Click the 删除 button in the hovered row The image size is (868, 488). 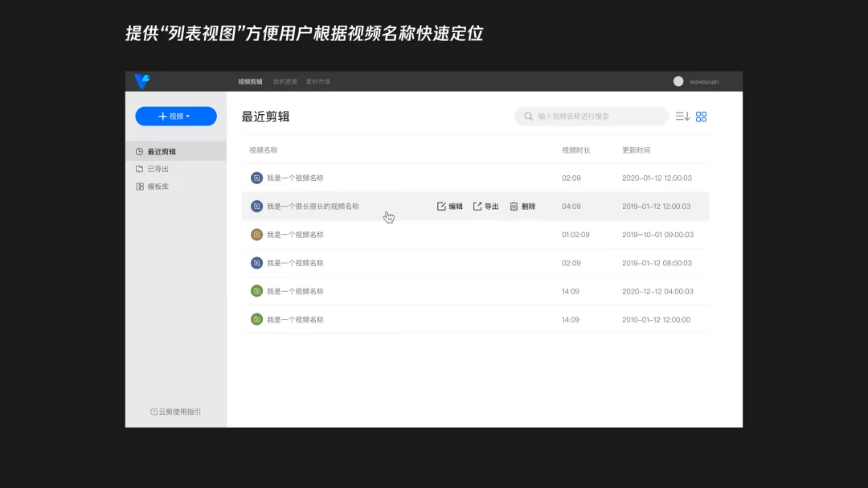522,206
